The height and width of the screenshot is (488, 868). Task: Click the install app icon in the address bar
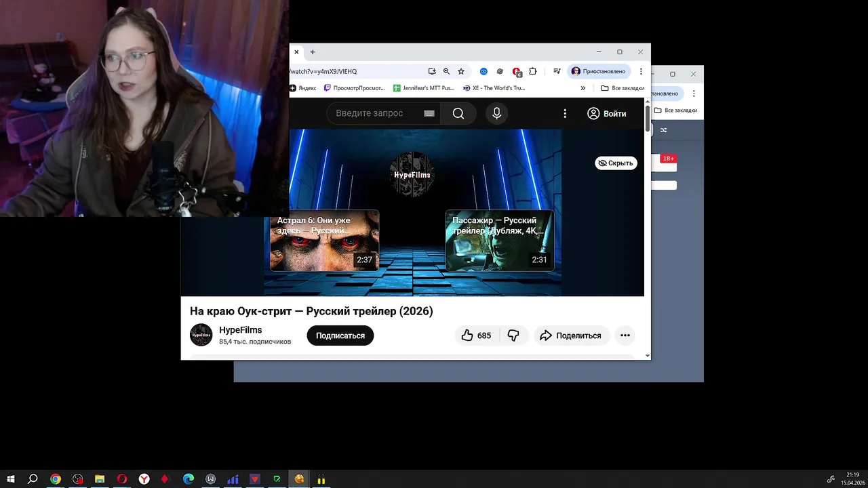point(432,71)
